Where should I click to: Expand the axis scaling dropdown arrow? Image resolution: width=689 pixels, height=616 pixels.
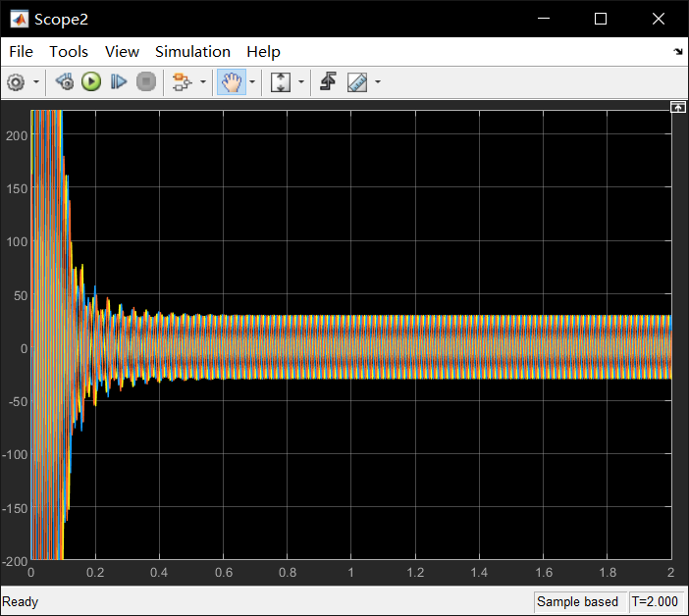[301, 82]
